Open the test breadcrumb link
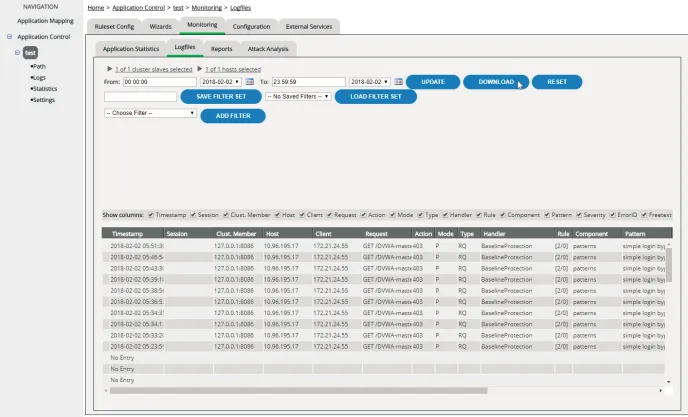688x417 pixels. pyautogui.click(x=178, y=8)
